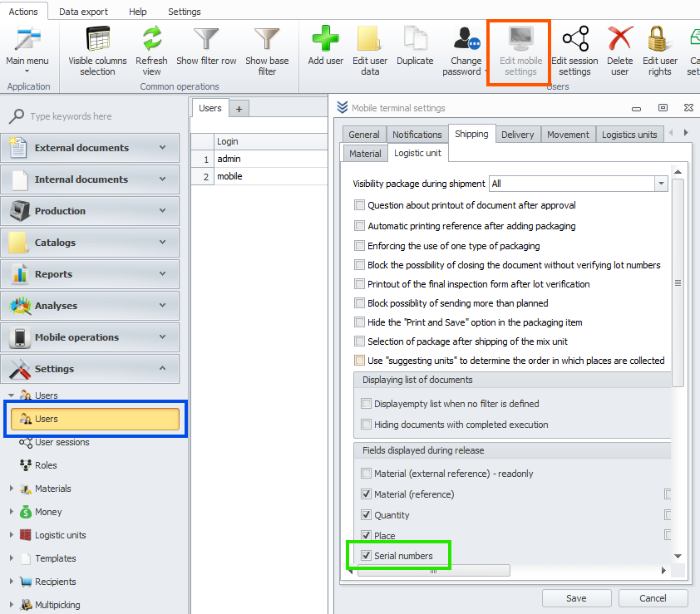The image size is (700, 614).
Task: Switch to the Material sub-tab
Action: click(365, 154)
